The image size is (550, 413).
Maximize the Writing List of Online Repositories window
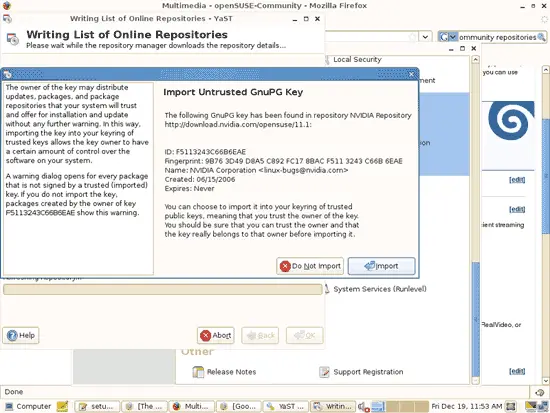pos(306,19)
